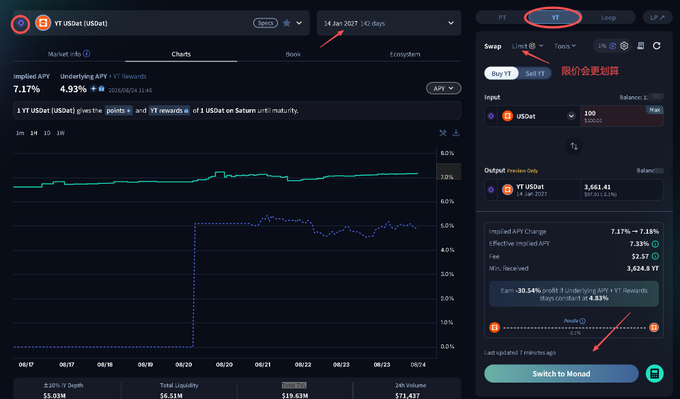The width and height of the screenshot is (680, 399).
Task: Open the USDat input token selector
Action: 540,116
